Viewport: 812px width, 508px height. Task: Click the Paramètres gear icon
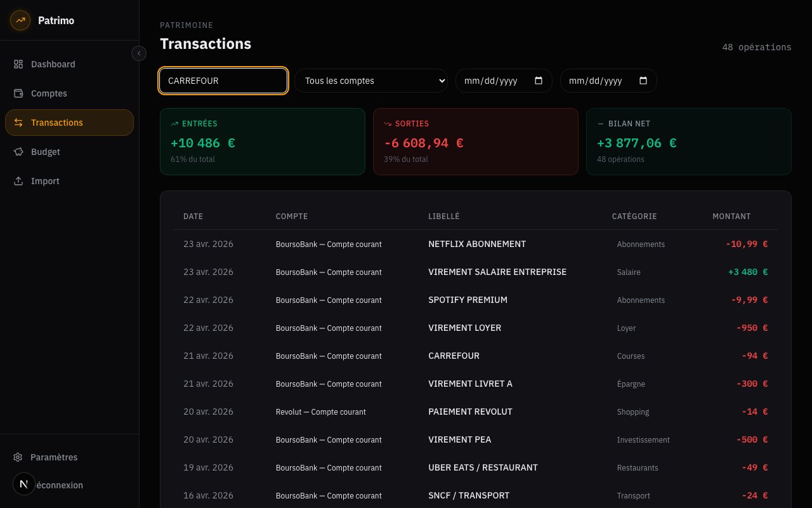tap(18, 457)
